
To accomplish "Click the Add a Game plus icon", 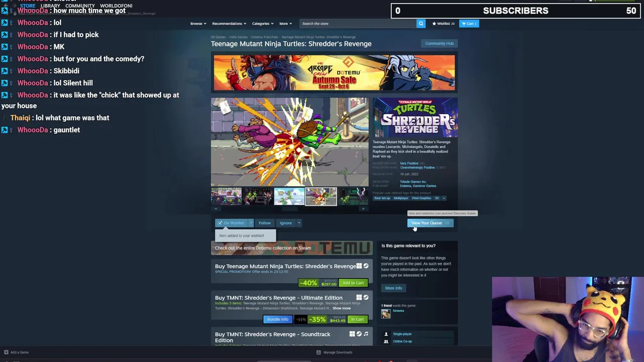I will click(x=6, y=352).
